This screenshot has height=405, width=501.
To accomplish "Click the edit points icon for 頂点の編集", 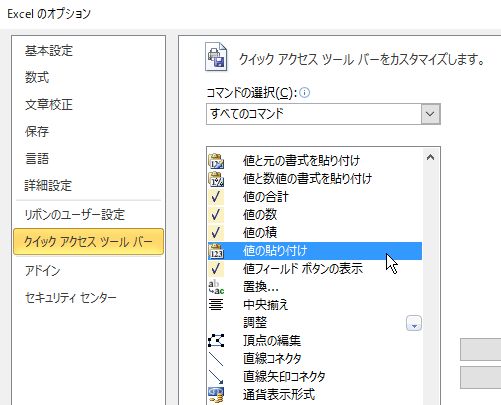I will (x=216, y=341).
